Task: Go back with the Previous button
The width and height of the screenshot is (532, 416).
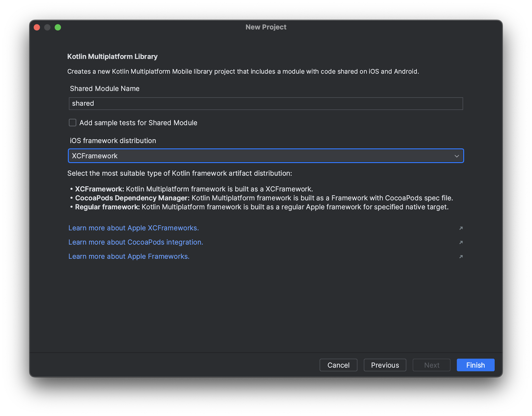Action: pos(385,365)
